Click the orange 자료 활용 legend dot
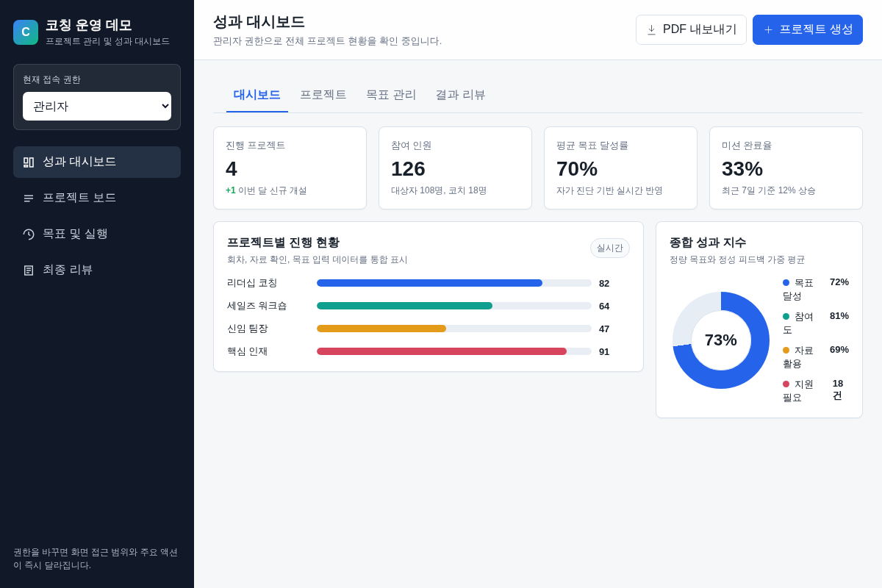 [x=786, y=350]
